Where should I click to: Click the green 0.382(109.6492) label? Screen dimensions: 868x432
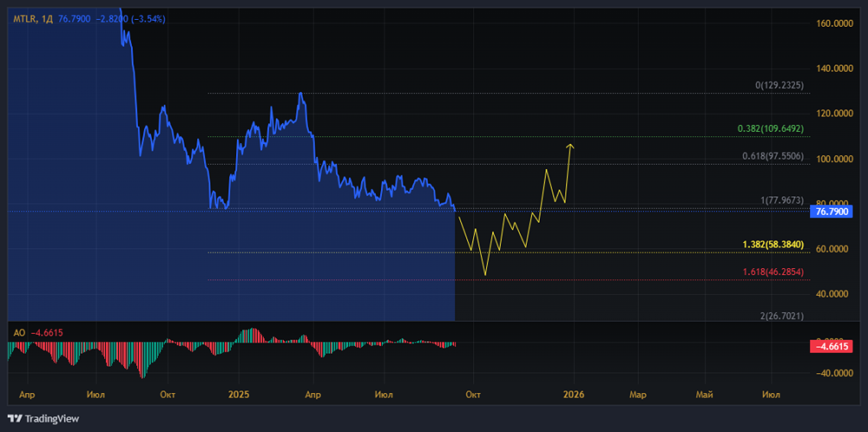(x=771, y=128)
